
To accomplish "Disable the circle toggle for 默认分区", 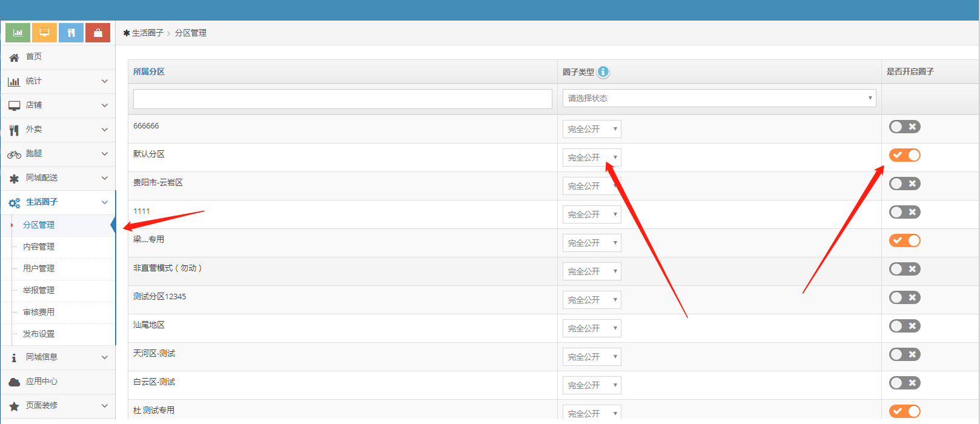I will (x=904, y=155).
